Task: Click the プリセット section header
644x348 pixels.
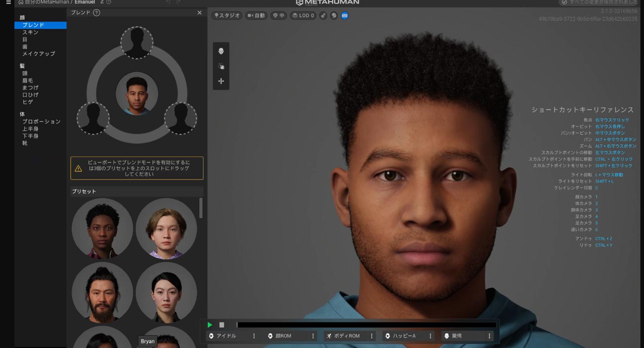Action: click(137, 191)
